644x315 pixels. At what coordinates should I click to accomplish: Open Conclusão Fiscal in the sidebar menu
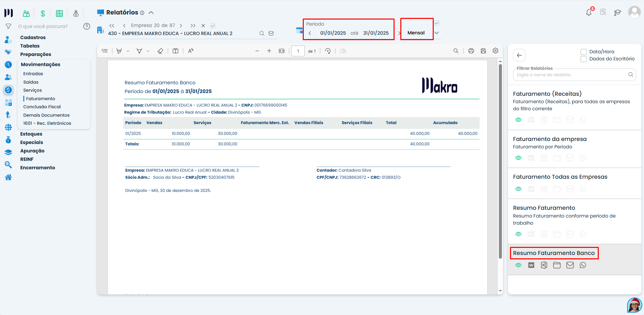point(42,107)
